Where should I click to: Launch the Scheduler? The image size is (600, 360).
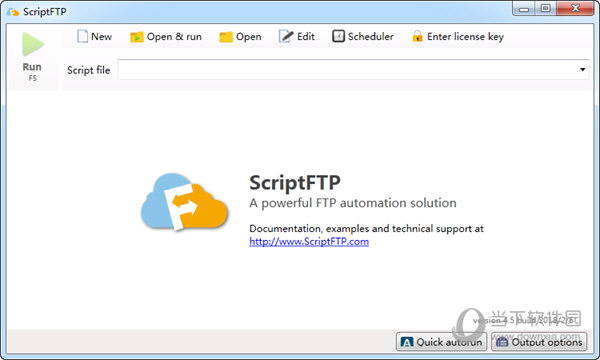(362, 37)
